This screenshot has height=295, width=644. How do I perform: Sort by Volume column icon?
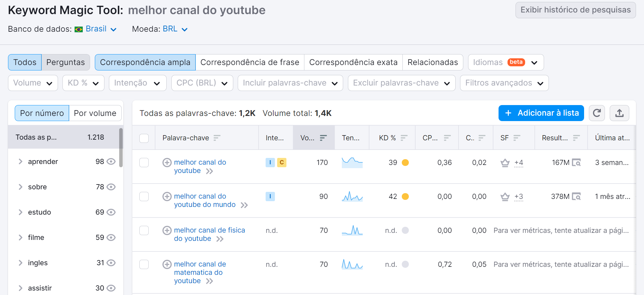click(x=323, y=138)
